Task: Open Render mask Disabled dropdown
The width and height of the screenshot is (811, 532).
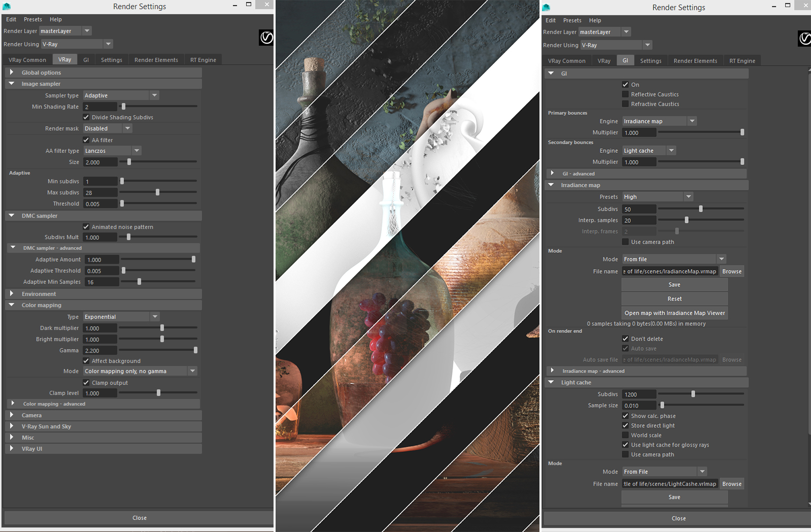Action: [108, 128]
